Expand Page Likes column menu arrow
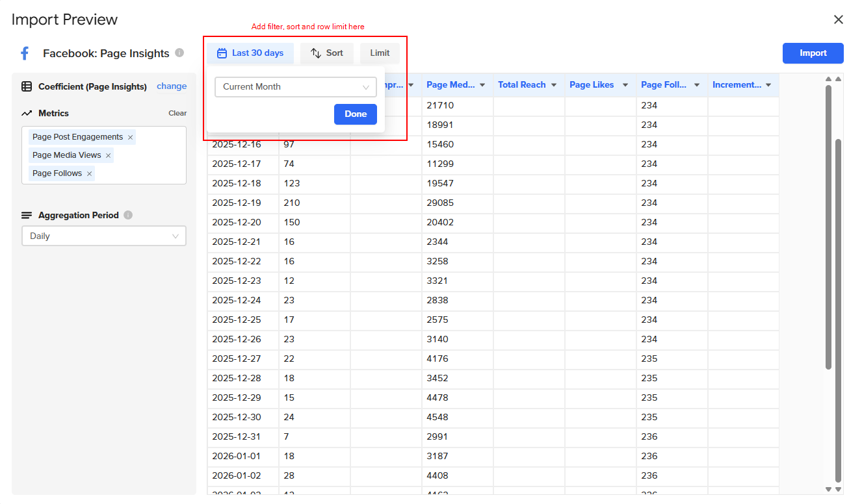Image resolution: width=849 pixels, height=504 pixels. point(625,85)
